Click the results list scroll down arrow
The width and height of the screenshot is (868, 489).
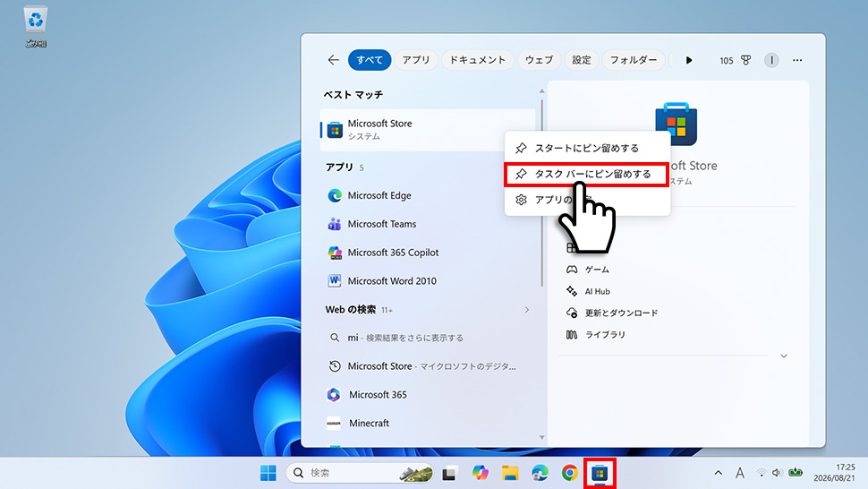click(542, 437)
